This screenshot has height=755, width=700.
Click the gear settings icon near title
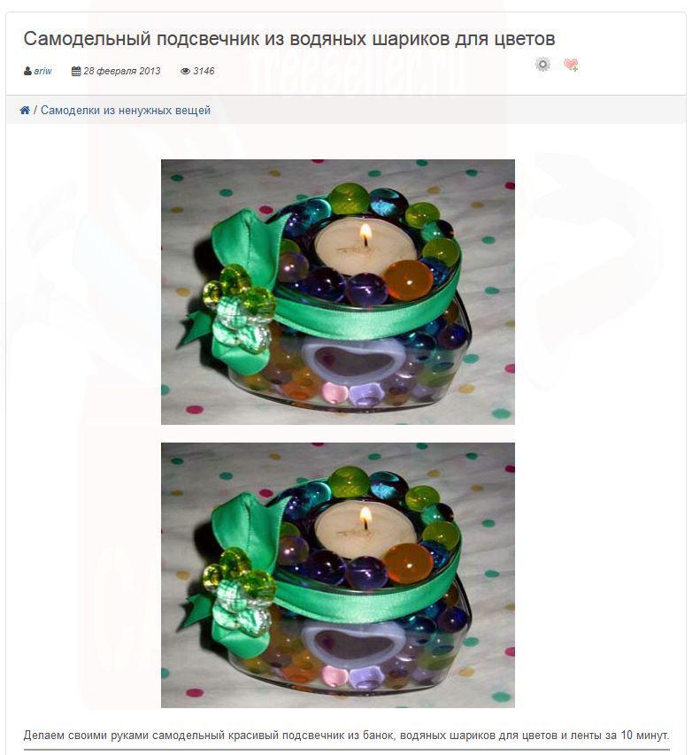(x=542, y=64)
